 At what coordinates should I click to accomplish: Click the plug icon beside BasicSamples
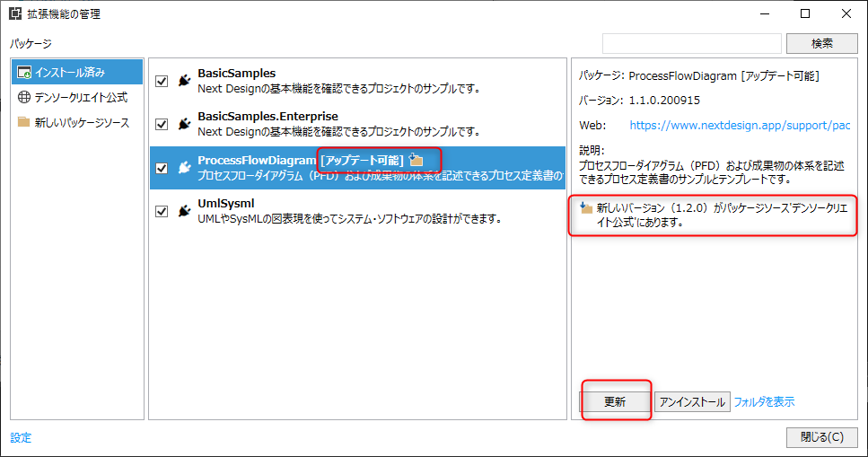(x=184, y=81)
